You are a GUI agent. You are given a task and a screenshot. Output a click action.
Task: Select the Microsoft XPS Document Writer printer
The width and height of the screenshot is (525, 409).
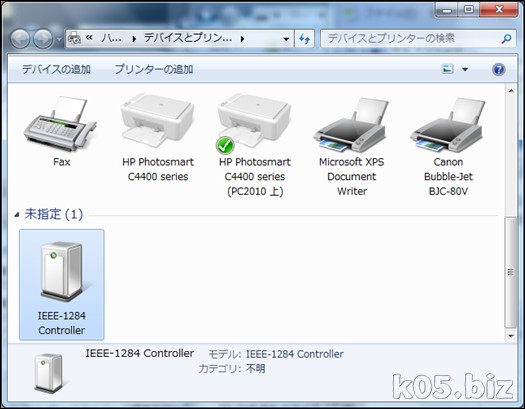[x=351, y=125]
